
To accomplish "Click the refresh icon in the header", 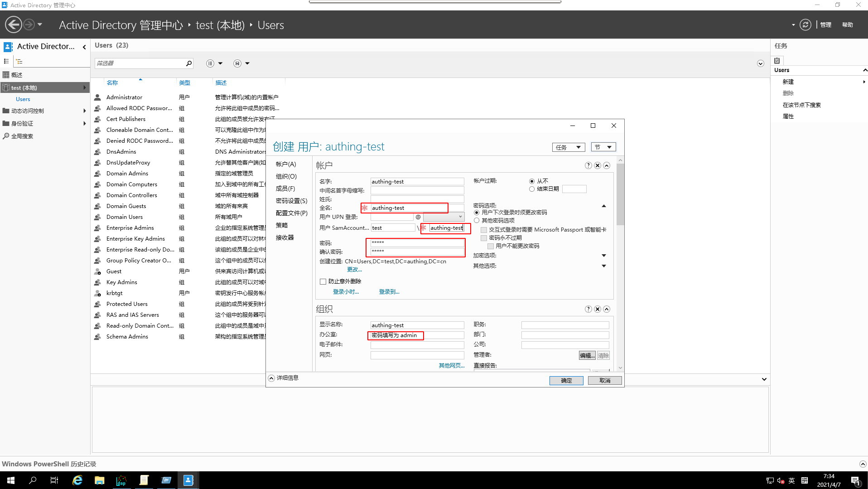I will click(805, 25).
